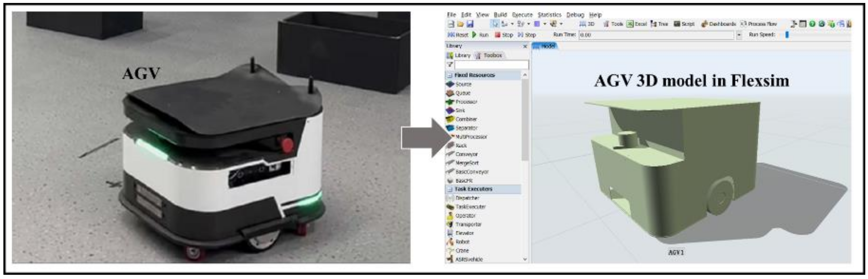Reset the simulation model
This screenshot has height=279, width=868.
coord(458,35)
